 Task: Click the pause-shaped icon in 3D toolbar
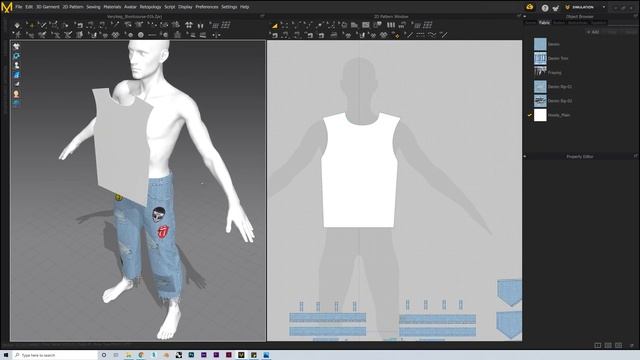point(200,25)
